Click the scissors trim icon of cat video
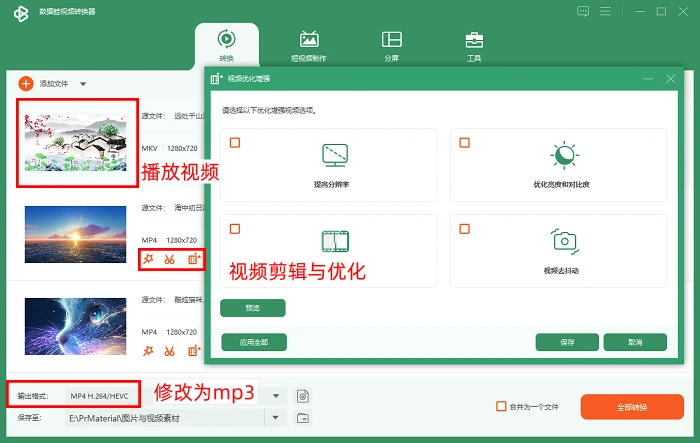This screenshot has height=443, width=700. click(x=170, y=351)
